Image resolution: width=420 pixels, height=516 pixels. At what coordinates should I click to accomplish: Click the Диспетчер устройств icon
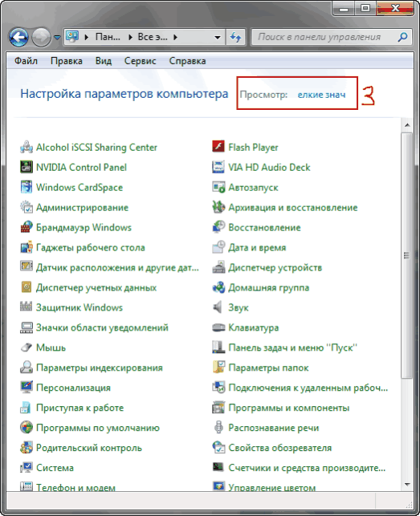[x=218, y=267]
